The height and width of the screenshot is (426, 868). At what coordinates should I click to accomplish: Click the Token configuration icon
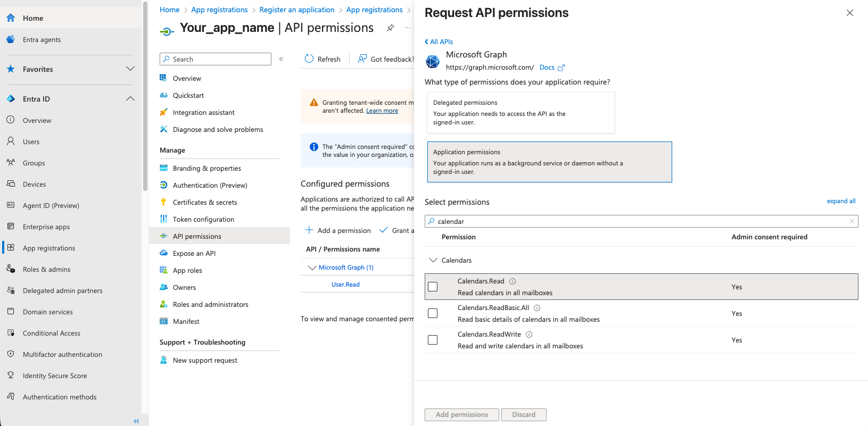point(164,219)
